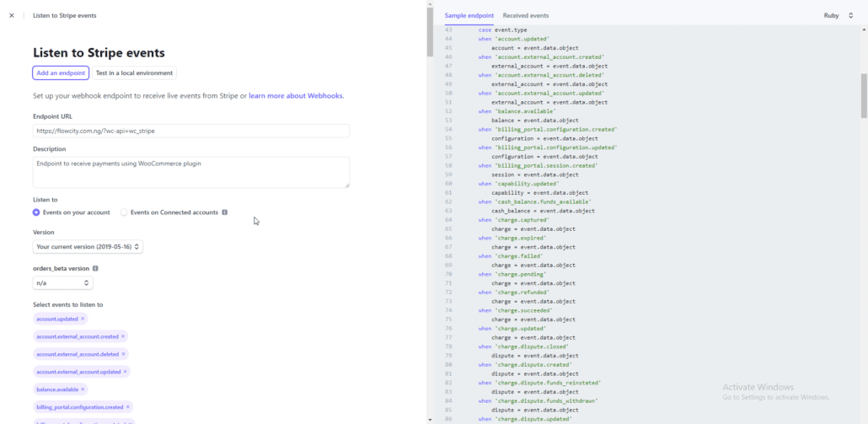Image resolution: width=868 pixels, height=424 pixels.
Task: Switch to the Received events tab
Action: 525,15
